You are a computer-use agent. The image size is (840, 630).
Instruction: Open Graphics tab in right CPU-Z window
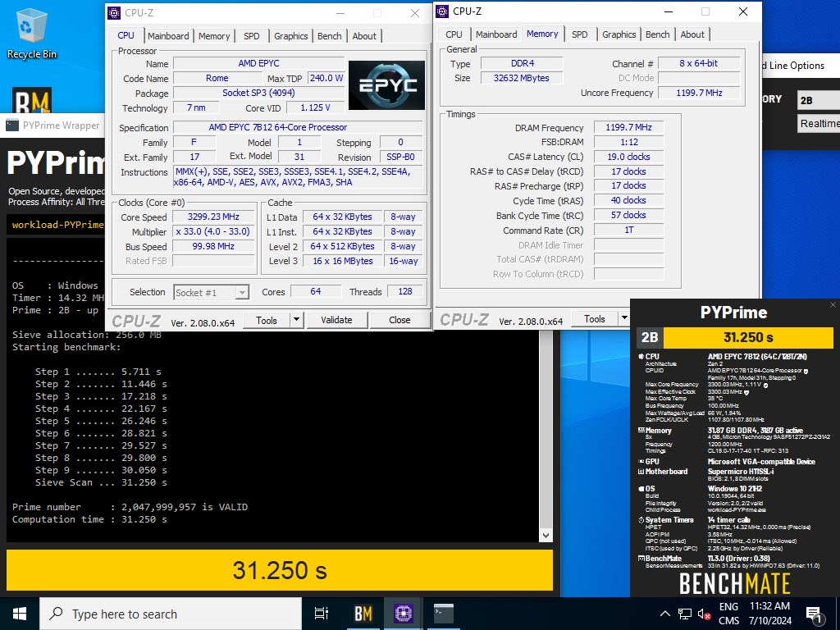pyautogui.click(x=619, y=34)
